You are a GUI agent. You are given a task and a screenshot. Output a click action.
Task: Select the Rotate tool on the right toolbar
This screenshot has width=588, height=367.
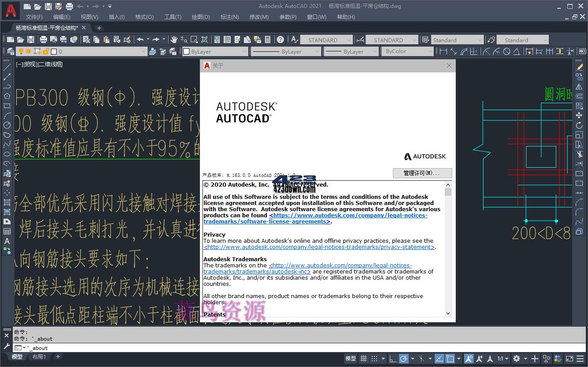[x=579, y=126]
